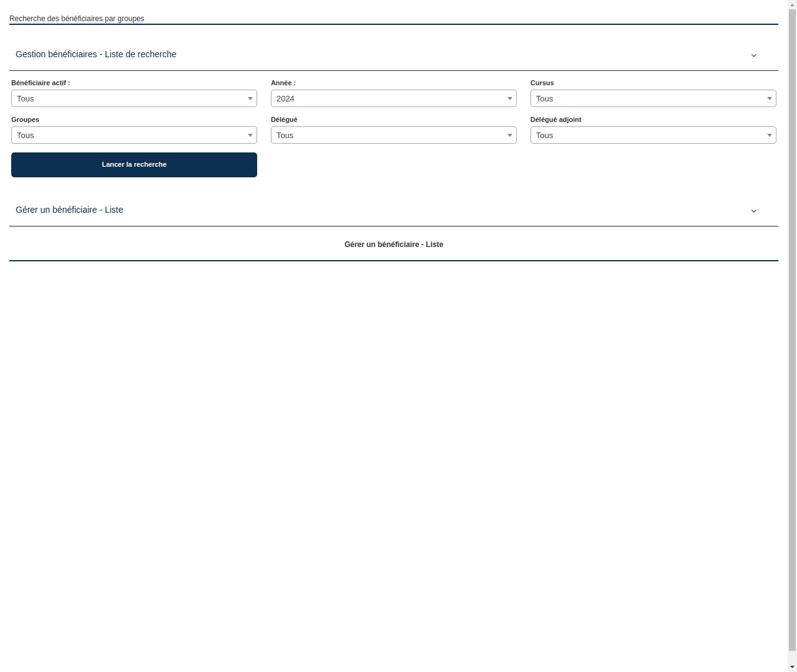Click the arrow icon on Cursus field

click(x=769, y=98)
